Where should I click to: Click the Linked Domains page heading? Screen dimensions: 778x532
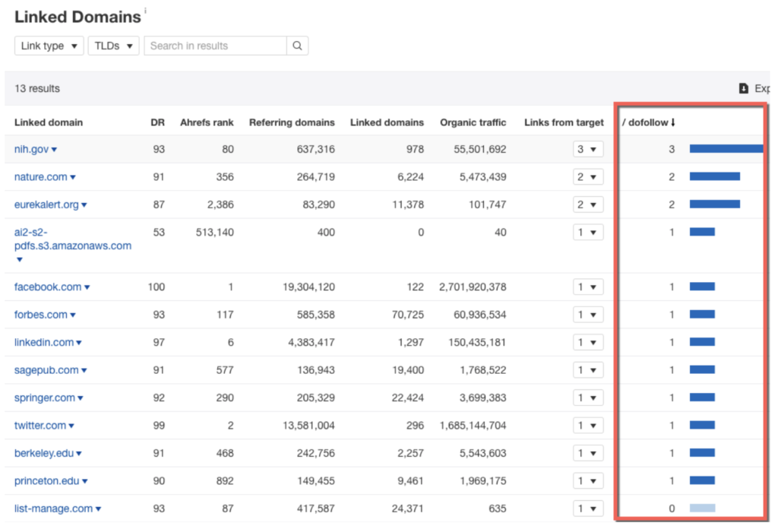click(77, 17)
